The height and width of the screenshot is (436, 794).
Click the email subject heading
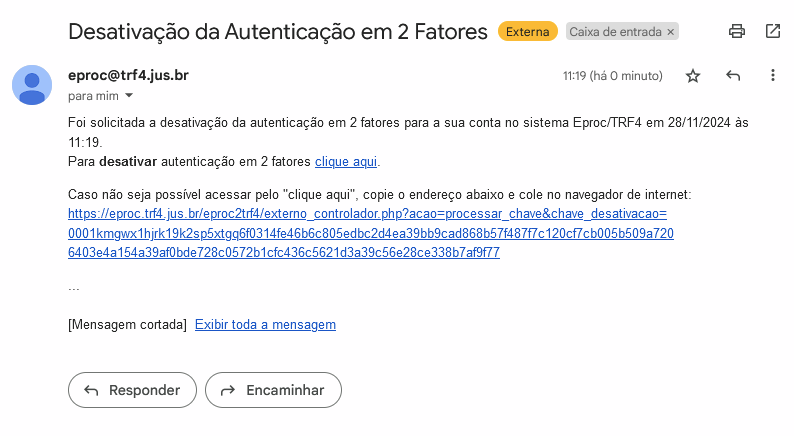(x=277, y=31)
